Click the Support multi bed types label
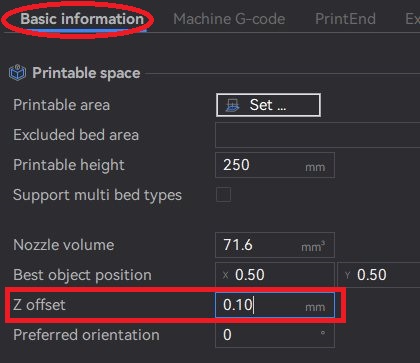 click(97, 195)
